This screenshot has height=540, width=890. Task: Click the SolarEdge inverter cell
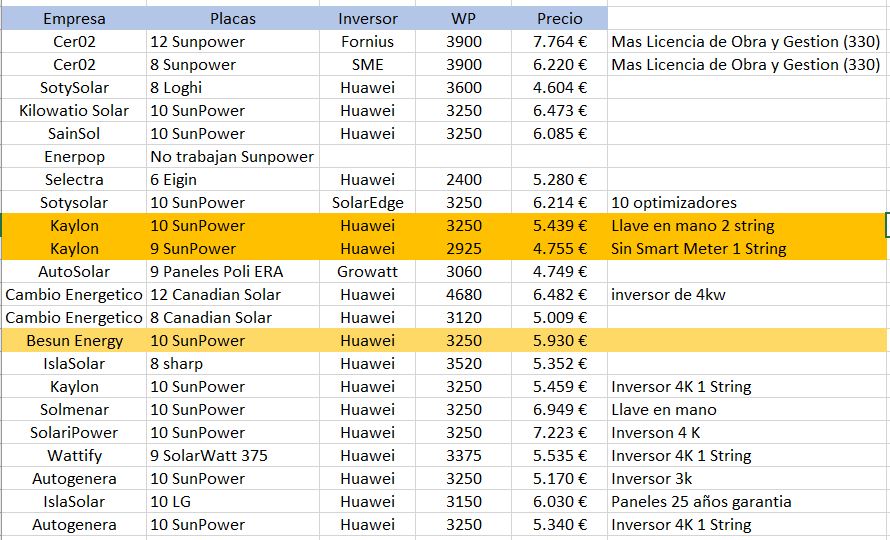(x=367, y=203)
